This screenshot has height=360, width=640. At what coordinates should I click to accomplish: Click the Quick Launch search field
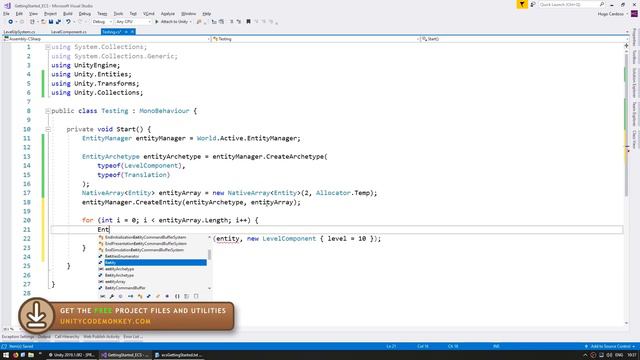click(x=571, y=4)
